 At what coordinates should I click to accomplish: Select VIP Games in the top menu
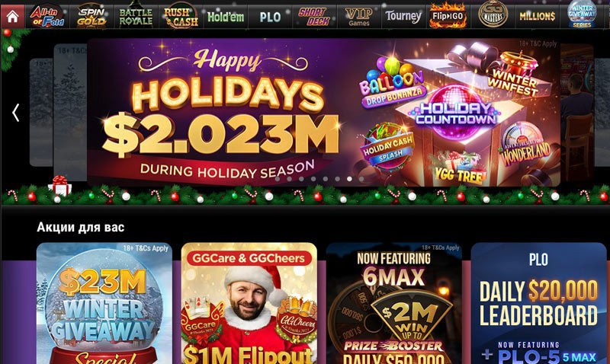(x=358, y=17)
